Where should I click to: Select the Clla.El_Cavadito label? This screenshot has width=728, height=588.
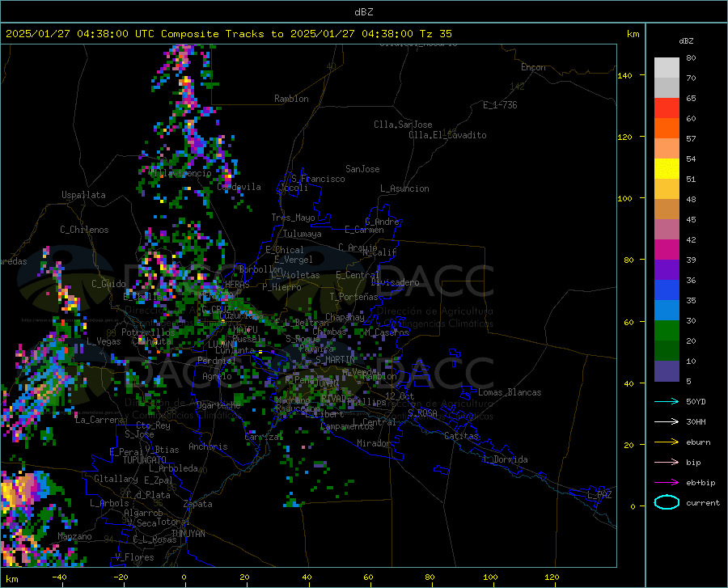447,135
